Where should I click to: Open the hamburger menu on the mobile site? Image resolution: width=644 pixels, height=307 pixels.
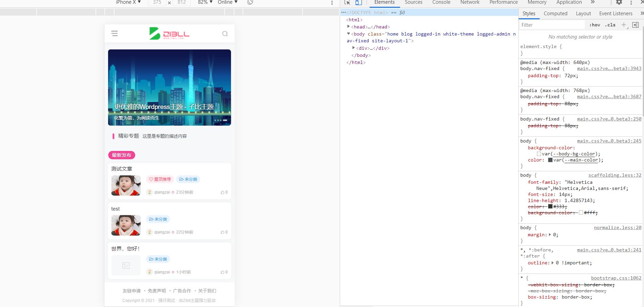115,34
